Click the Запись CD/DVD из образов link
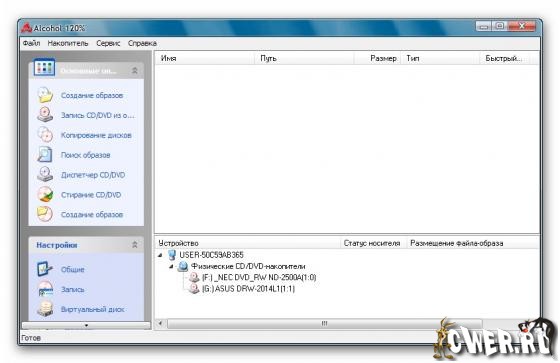The width and height of the screenshot is (560, 363). [x=98, y=115]
